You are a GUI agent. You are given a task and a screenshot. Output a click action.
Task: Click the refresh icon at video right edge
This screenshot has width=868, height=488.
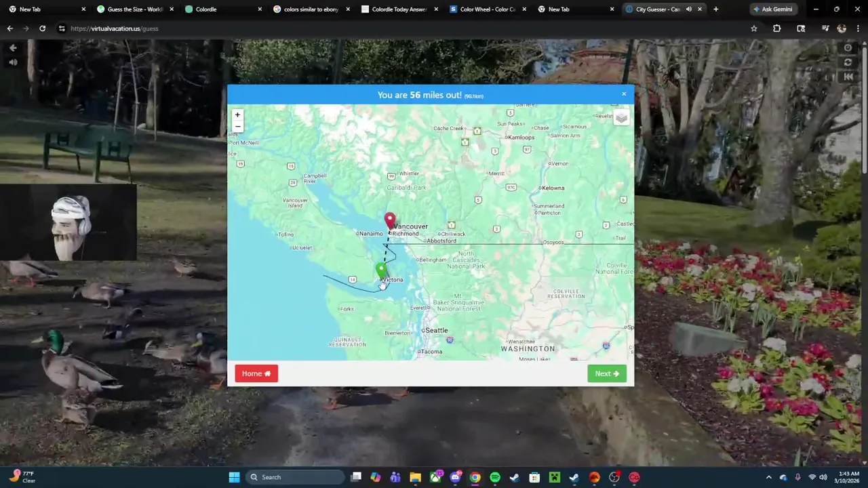coord(848,62)
